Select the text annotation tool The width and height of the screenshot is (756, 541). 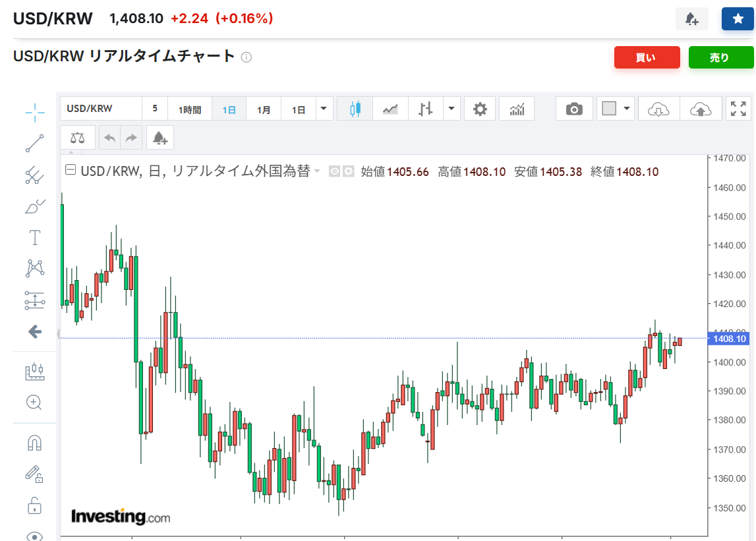[x=35, y=237]
